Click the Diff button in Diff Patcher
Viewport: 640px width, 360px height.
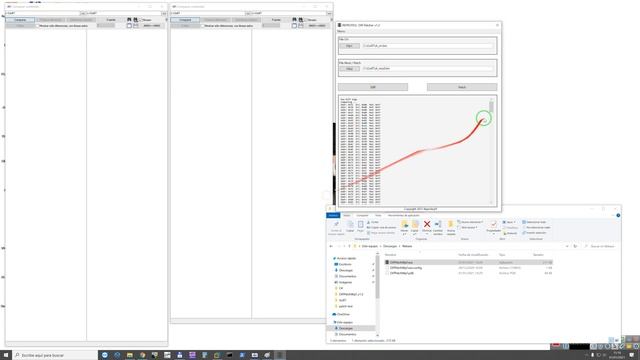click(373, 87)
